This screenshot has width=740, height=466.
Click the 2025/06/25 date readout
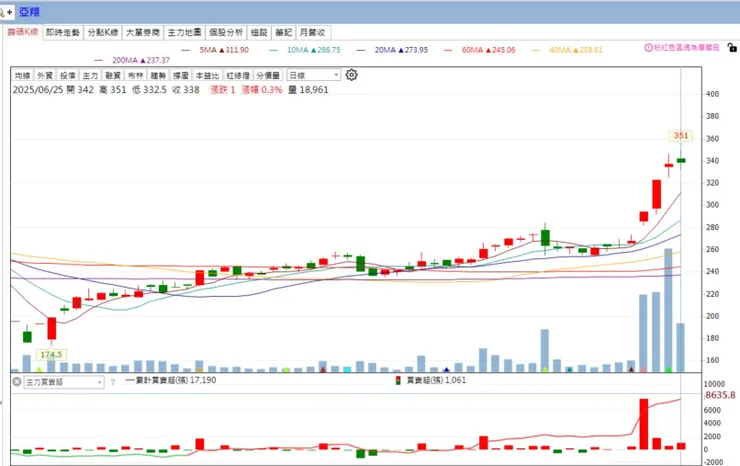click(38, 90)
